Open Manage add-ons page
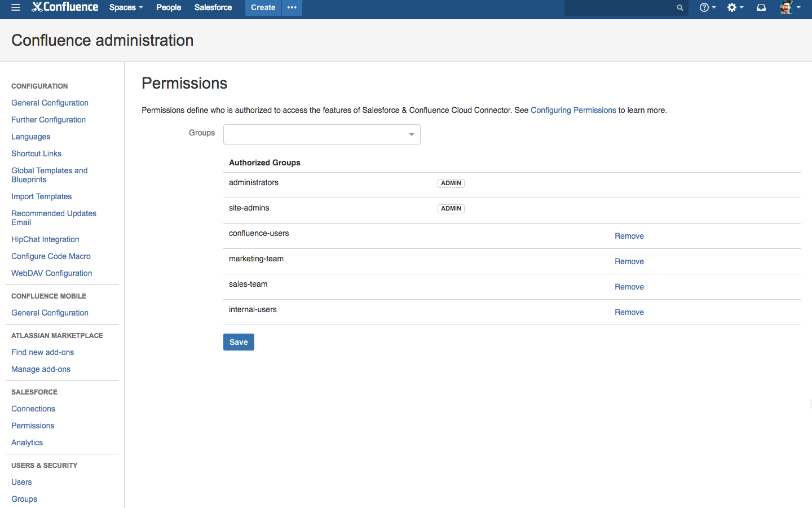 pos(41,369)
